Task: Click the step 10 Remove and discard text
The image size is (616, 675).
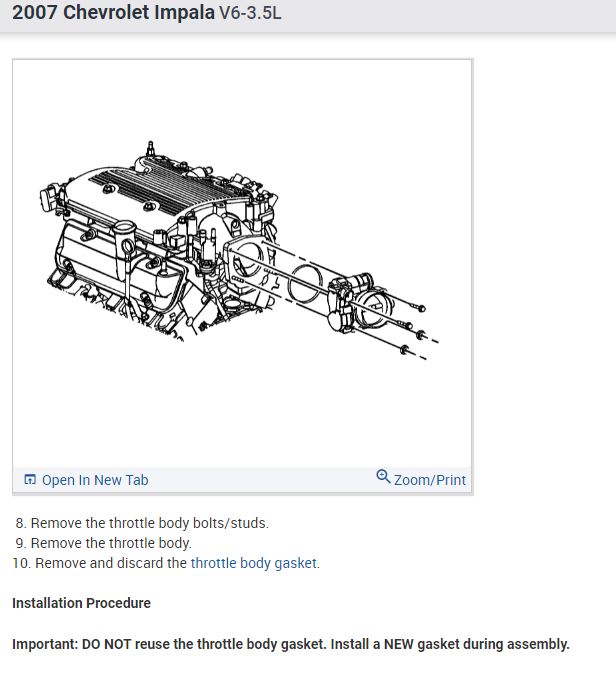Action: tap(111, 563)
